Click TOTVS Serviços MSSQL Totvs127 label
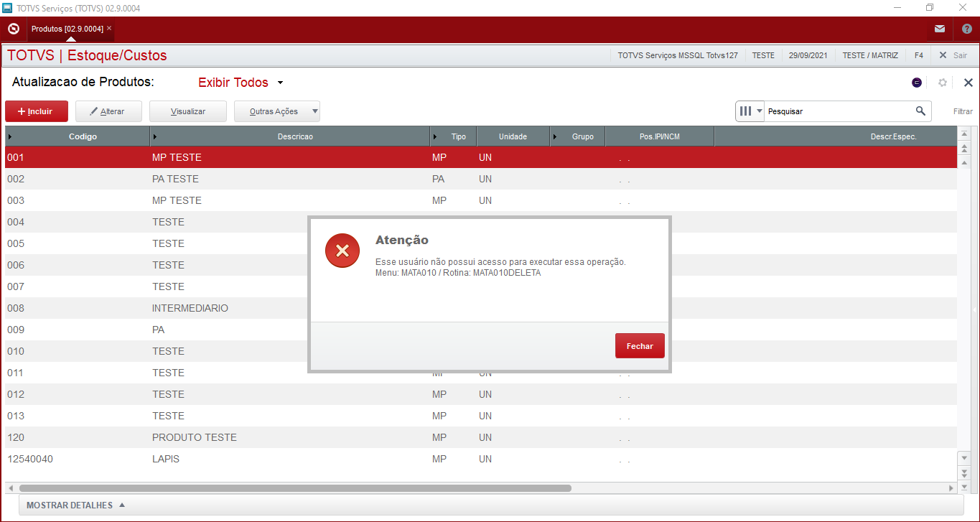980x522 pixels. (678, 55)
